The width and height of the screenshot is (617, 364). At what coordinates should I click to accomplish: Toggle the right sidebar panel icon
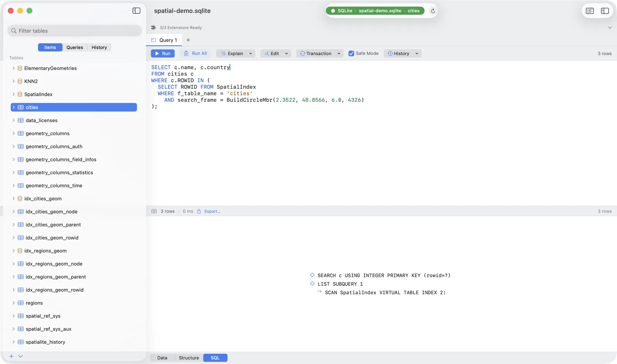point(605,11)
